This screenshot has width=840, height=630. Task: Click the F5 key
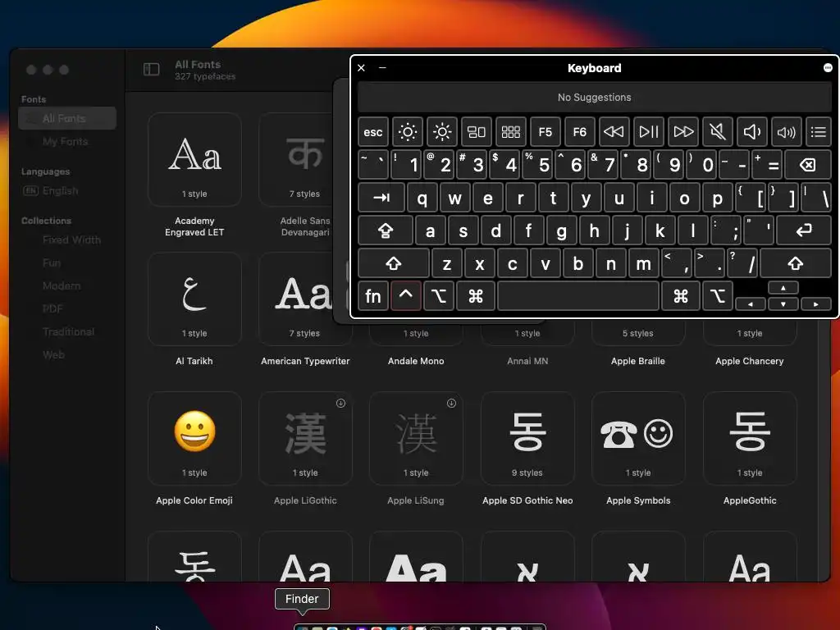(x=545, y=132)
